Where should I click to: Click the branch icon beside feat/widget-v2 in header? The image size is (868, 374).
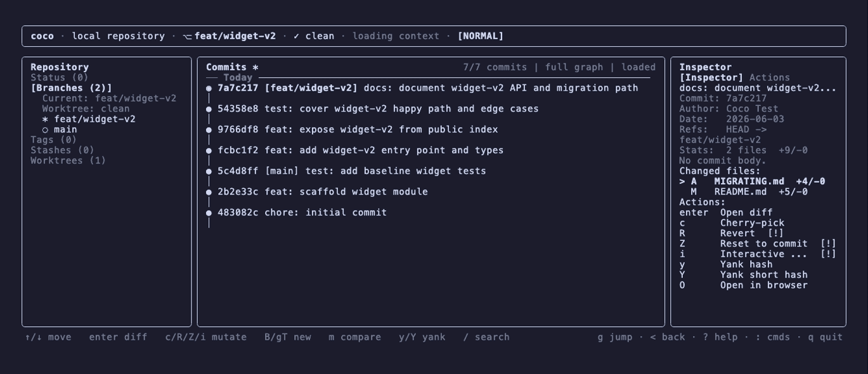click(187, 36)
